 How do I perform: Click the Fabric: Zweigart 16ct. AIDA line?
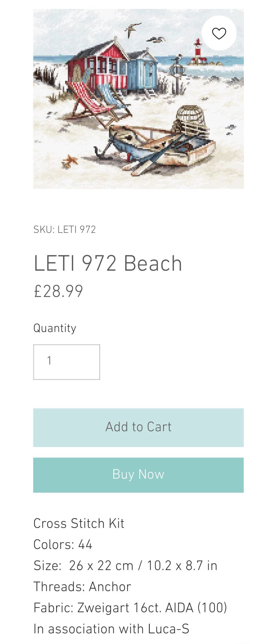click(x=130, y=608)
